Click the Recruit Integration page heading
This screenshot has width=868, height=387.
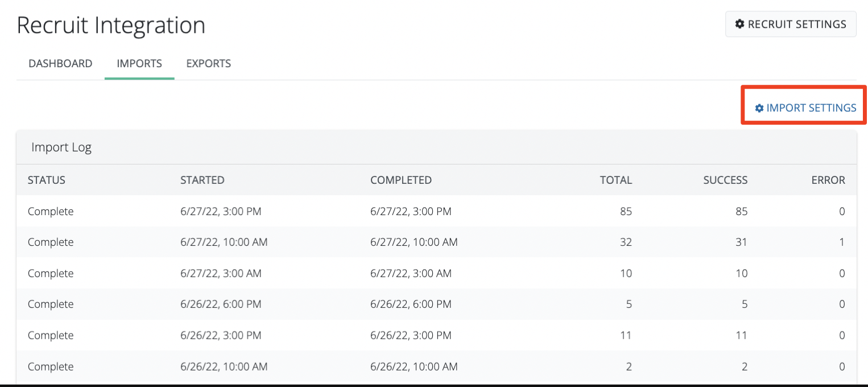click(111, 26)
